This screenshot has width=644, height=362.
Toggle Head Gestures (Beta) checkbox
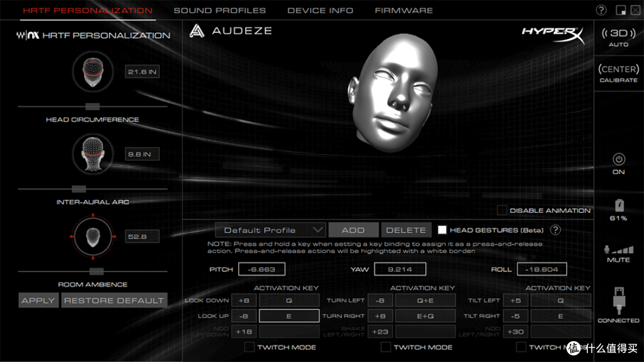coord(442,230)
